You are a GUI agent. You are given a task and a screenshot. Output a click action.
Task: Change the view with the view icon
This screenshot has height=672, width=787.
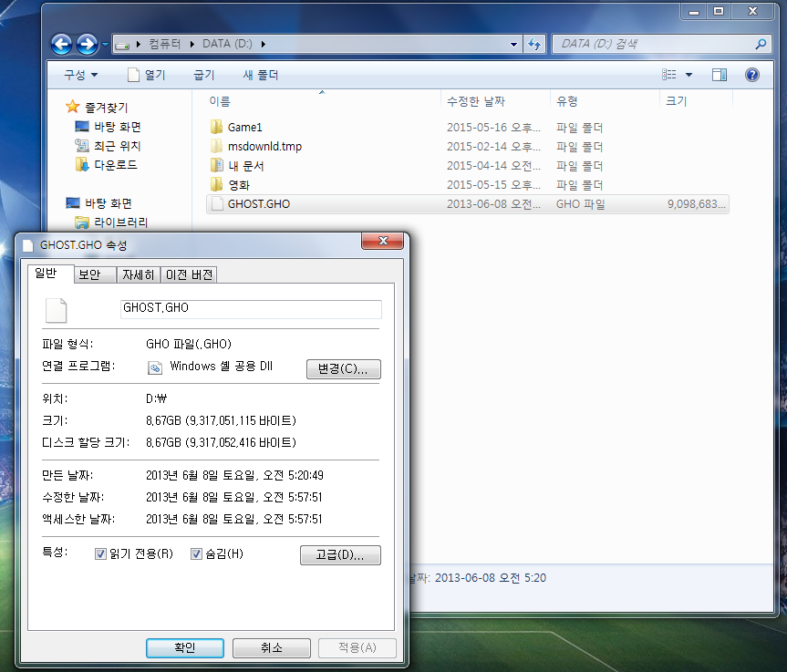coord(669,75)
